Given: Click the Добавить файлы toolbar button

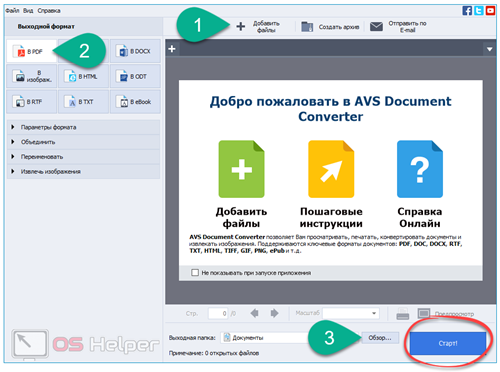Looking at the screenshot, I should (259, 27).
